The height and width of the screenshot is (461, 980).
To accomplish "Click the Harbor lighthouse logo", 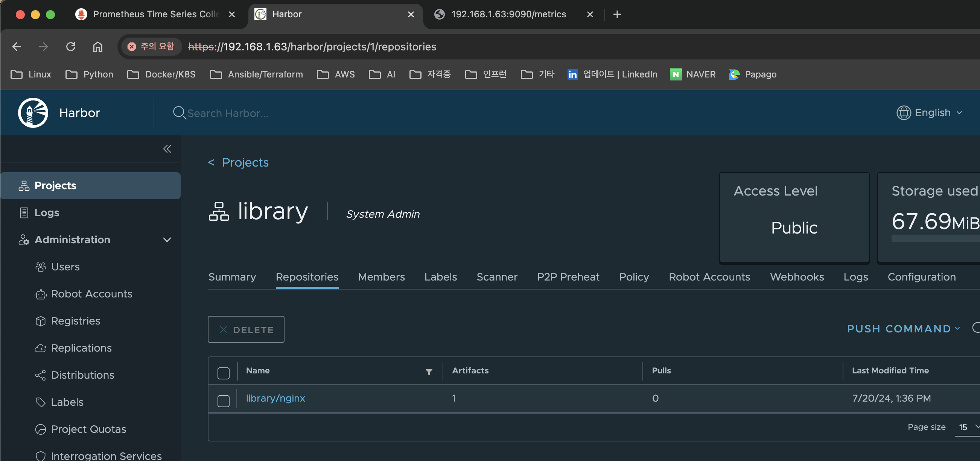I will tap(33, 113).
